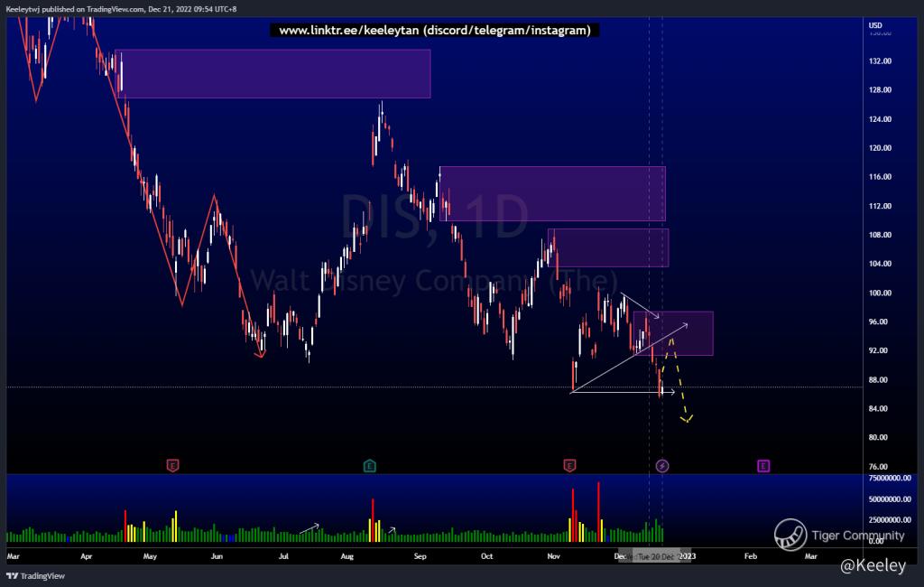The width and height of the screenshot is (924, 587).
Task: Click the red earnings E marker near June
Action: coord(172,466)
